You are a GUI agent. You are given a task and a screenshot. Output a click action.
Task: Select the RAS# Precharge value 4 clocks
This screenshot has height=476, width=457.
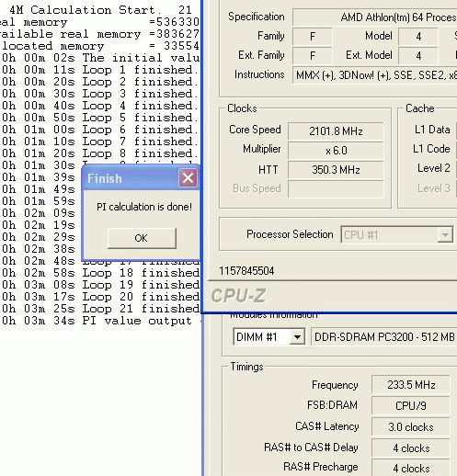tap(411, 469)
